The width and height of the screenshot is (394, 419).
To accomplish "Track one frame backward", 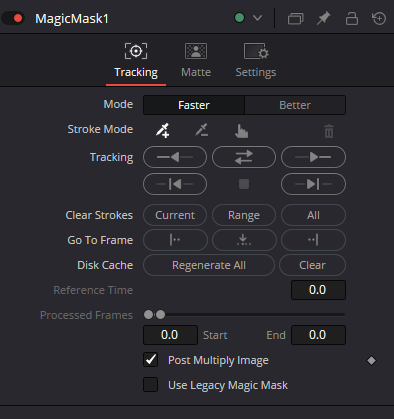I will pos(175,184).
